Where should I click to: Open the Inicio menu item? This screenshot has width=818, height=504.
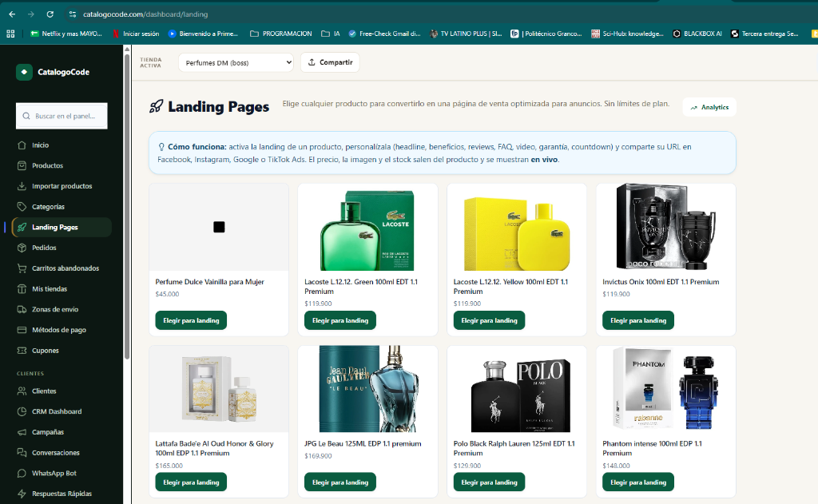62,145
